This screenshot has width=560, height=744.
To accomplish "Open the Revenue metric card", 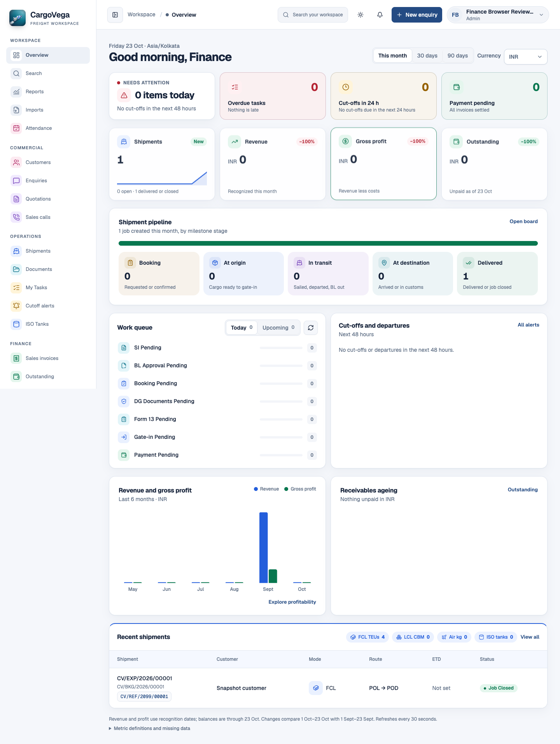I will pyautogui.click(x=273, y=164).
